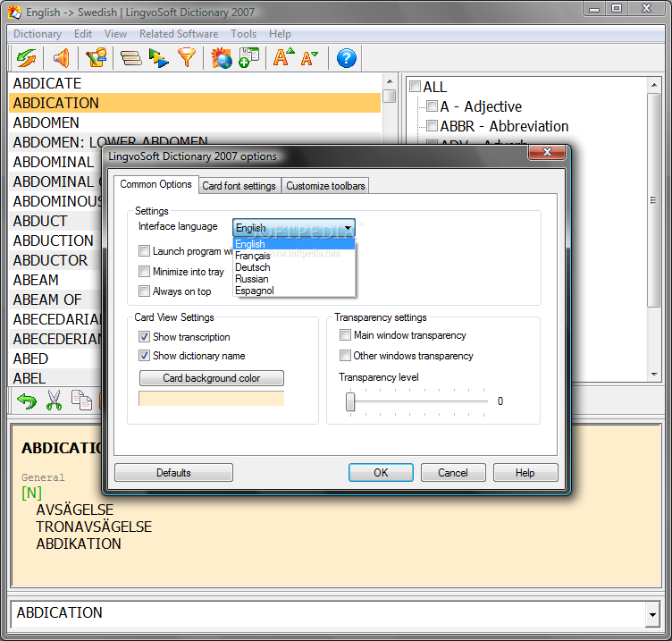The width and height of the screenshot is (672, 641).
Task: Open the Related Software menu
Action: click(x=179, y=34)
